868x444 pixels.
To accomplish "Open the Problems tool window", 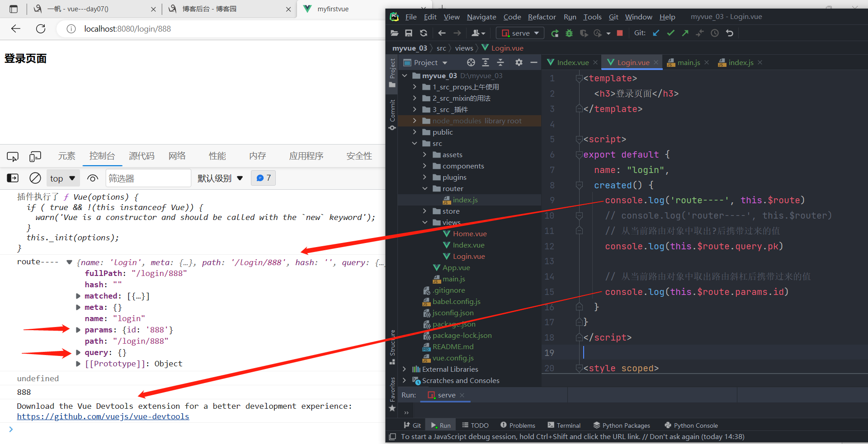I will (x=518, y=425).
